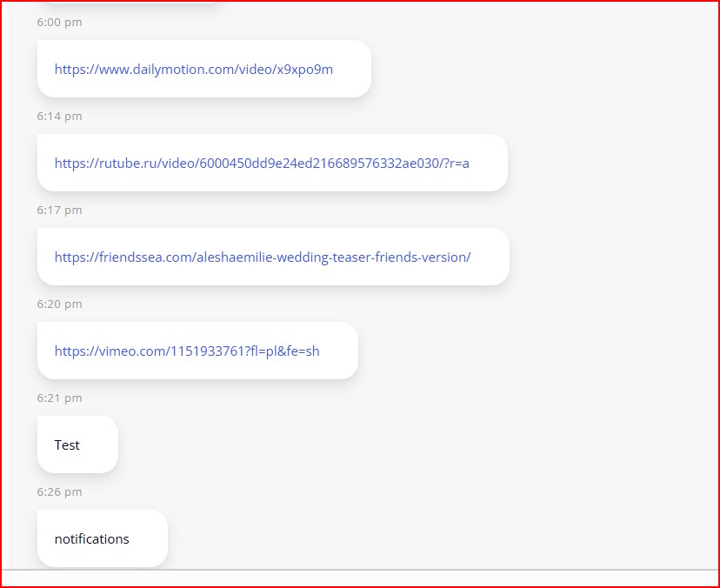Click the bubble padding after the Rutube URL

489,164
